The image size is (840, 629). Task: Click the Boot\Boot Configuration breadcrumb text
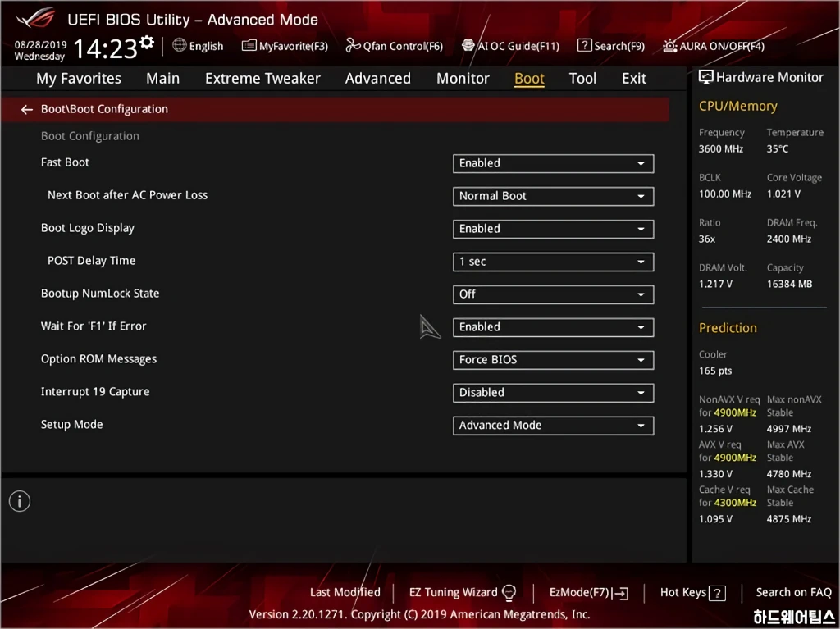[104, 109]
